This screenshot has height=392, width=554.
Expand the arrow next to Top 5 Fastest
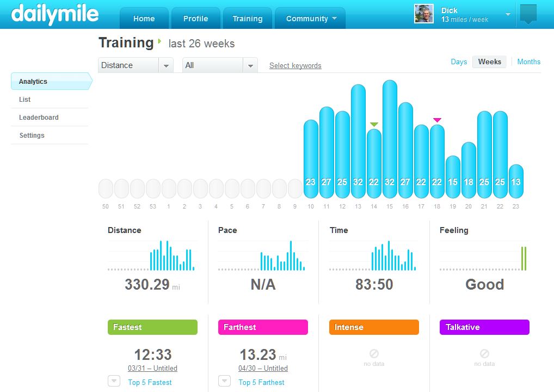pyautogui.click(x=114, y=381)
